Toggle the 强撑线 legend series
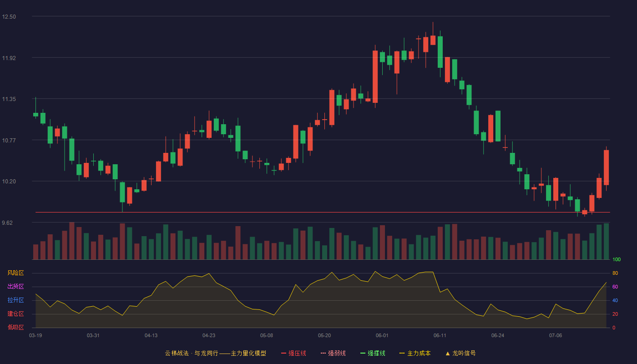The image size is (637, 364). (376, 353)
